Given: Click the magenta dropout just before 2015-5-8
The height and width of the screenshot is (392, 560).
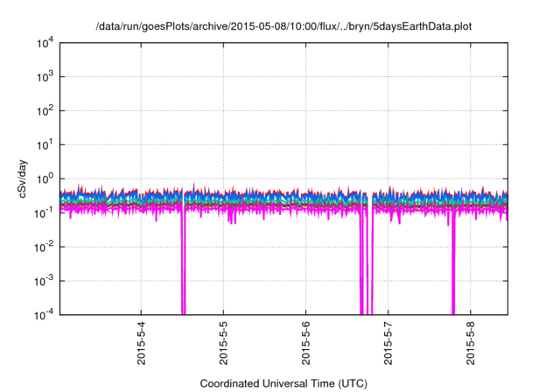Looking at the screenshot, I should [x=453, y=264].
